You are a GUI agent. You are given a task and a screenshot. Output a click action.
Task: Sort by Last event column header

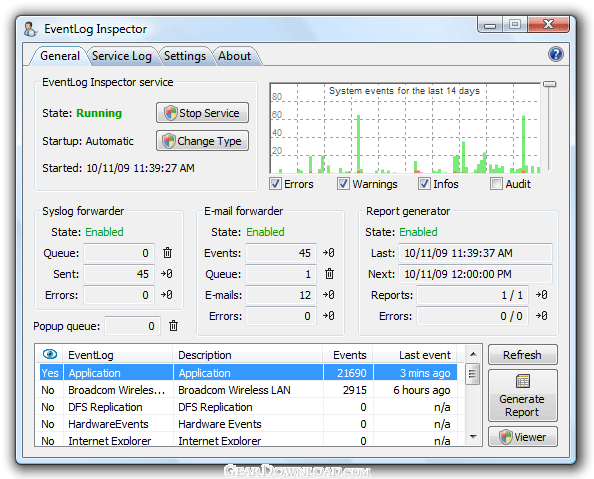tap(415, 355)
